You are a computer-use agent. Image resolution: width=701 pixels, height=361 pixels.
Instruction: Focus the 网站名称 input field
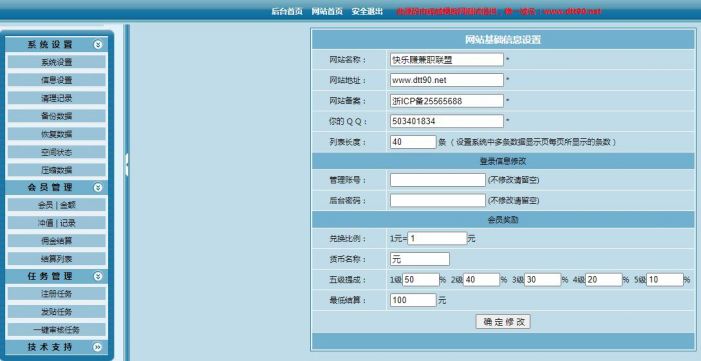(447, 59)
